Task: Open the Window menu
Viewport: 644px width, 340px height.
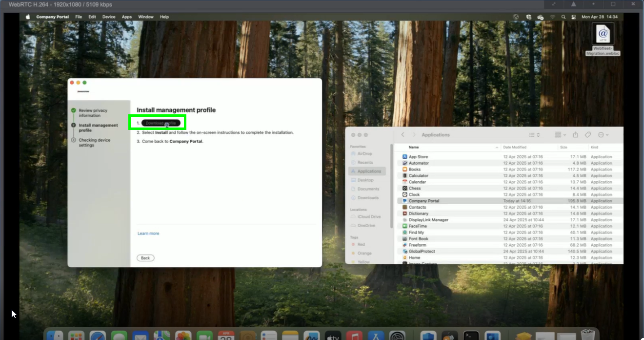Action: [146, 17]
